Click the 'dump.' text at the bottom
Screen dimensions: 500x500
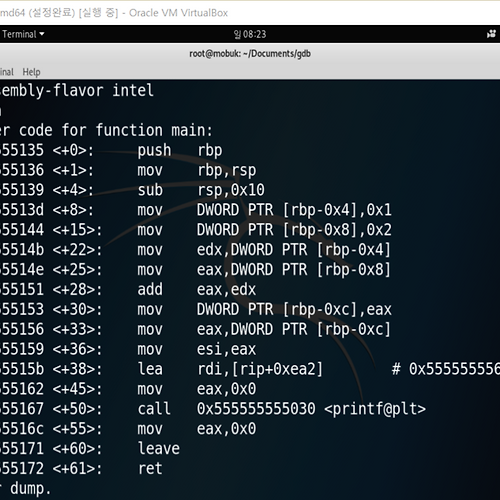(x=30, y=489)
